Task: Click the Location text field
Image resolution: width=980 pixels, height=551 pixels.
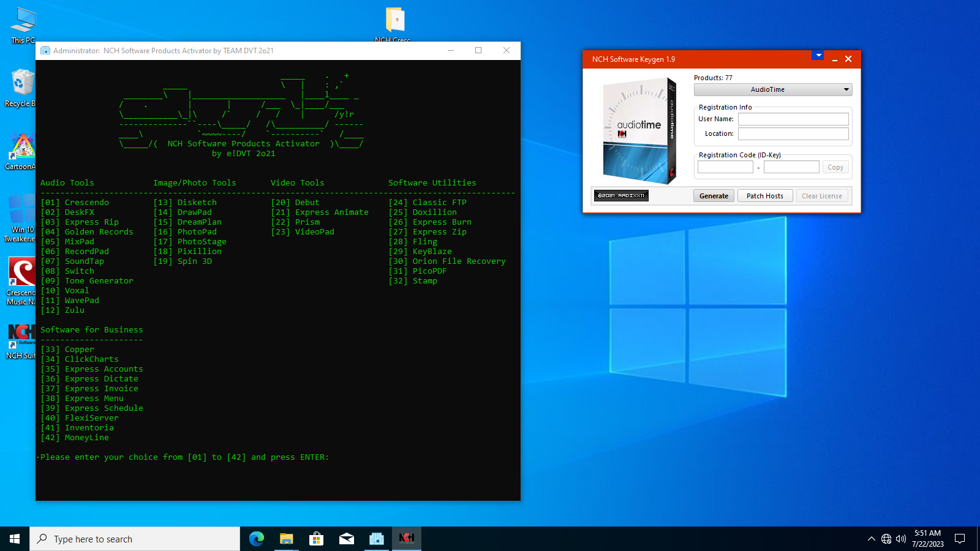Action: tap(793, 133)
